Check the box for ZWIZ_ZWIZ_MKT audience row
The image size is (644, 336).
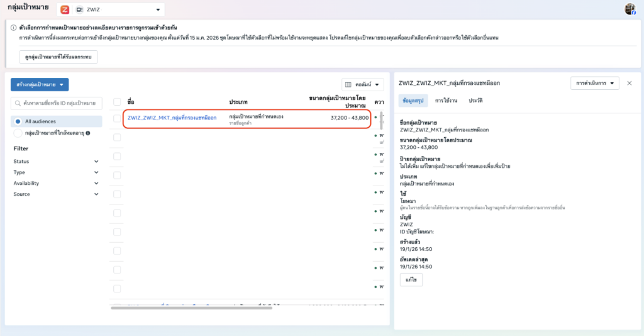117,118
